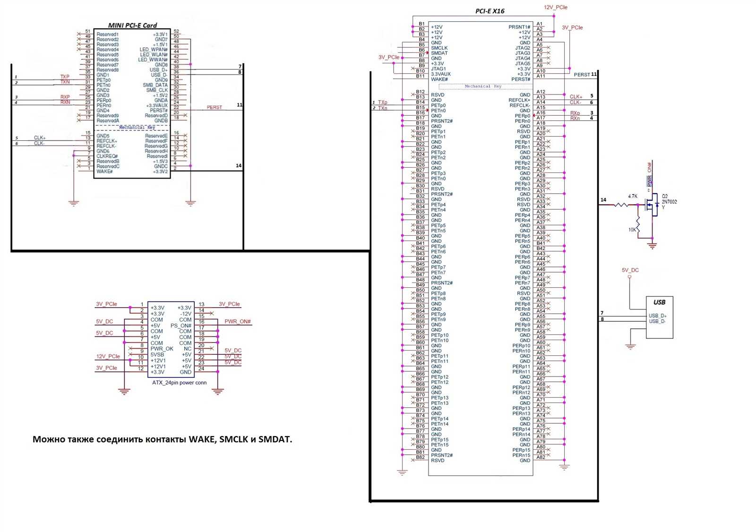Click the 'USB_D+' pin inside the USB box

tap(658, 316)
